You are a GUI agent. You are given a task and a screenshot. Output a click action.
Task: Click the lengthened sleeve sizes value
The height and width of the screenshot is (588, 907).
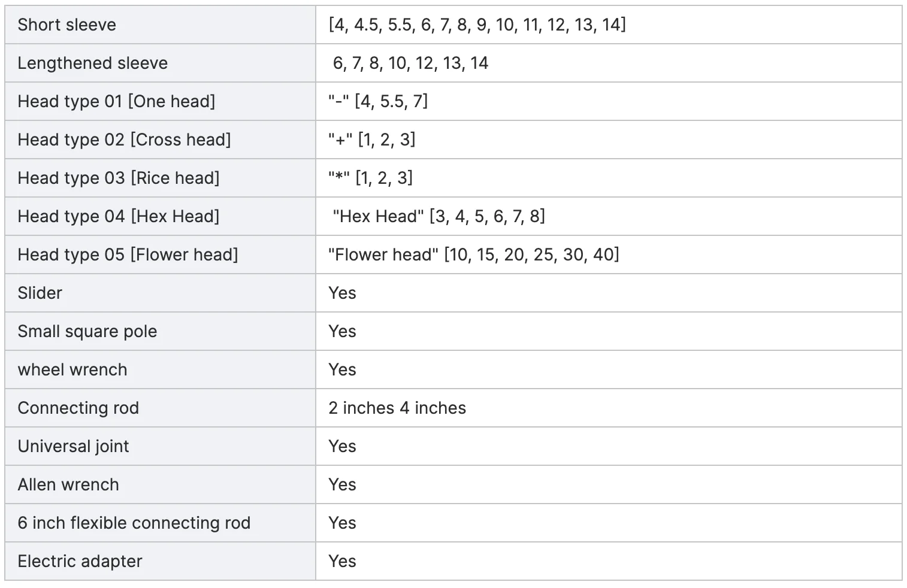pyautogui.click(x=410, y=63)
